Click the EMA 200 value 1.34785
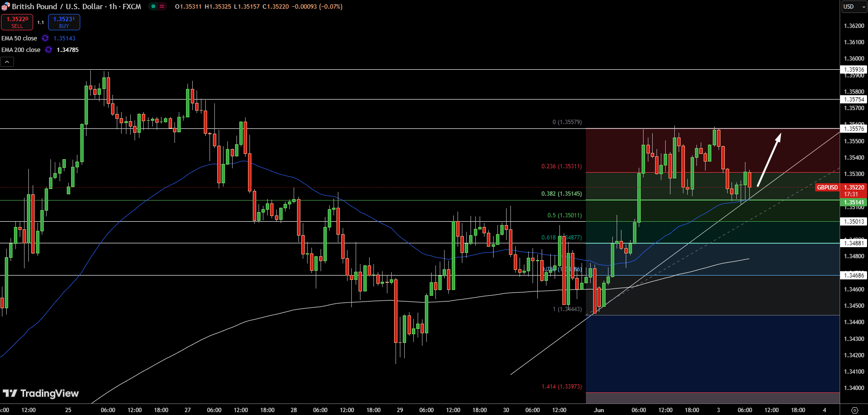The width and height of the screenshot is (868, 415). tap(68, 50)
